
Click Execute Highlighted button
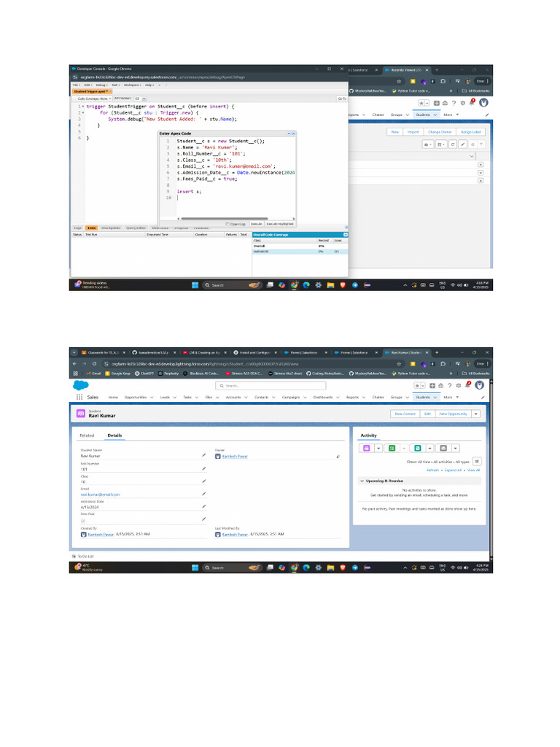[280, 224]
